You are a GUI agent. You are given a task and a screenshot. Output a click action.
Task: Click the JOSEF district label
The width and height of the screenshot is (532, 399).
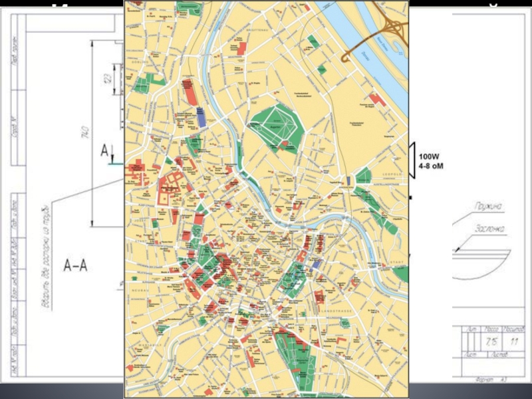point(140,220)
